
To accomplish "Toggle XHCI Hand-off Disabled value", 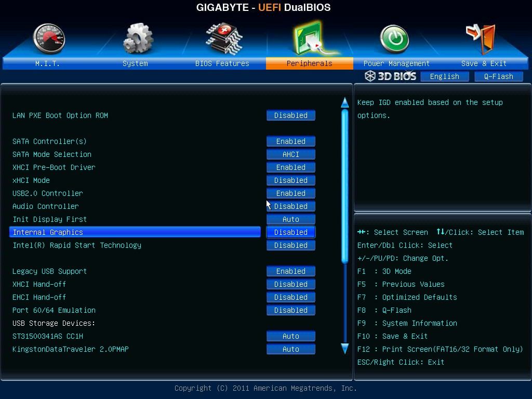I will (291, 284).
